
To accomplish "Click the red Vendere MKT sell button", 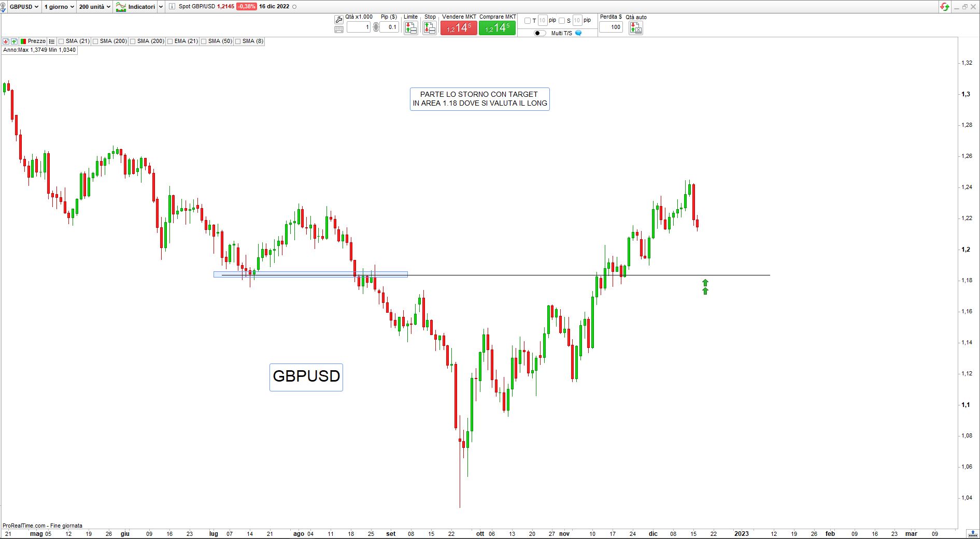I will pyautogui.click(x=459, y=28).
